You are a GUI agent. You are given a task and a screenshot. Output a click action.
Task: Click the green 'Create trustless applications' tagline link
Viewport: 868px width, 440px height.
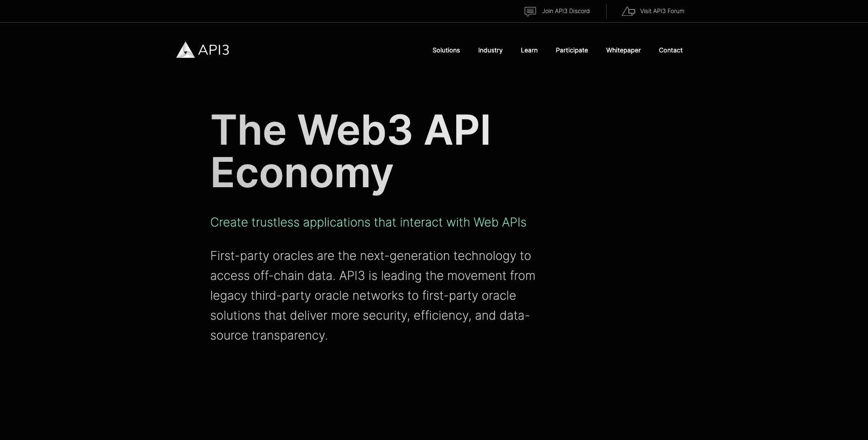point(368,222)
